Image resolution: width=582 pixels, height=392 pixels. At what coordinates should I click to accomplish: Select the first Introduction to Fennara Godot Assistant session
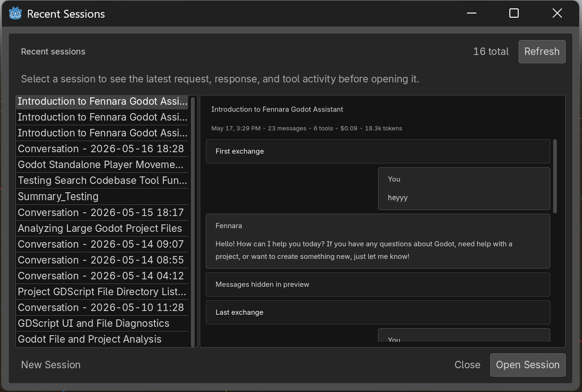click(102, 101)
